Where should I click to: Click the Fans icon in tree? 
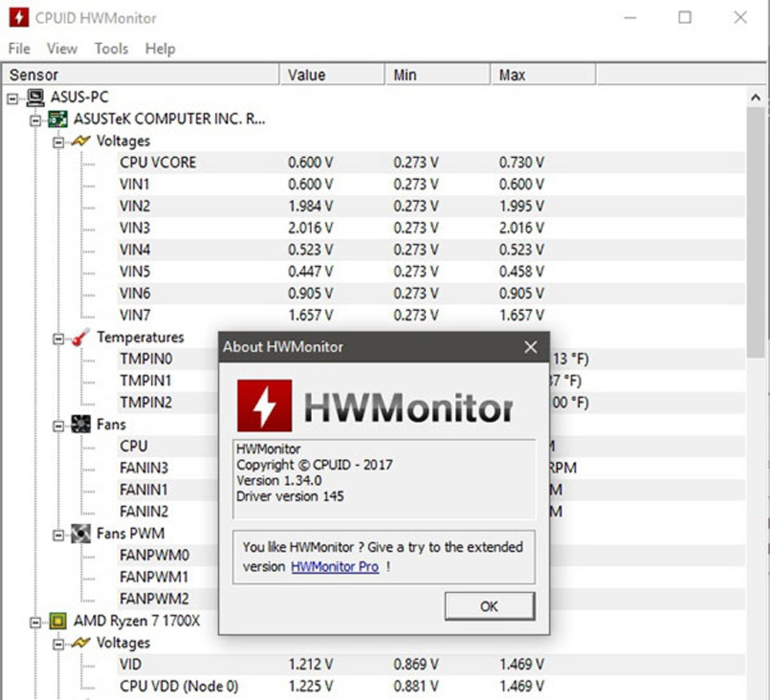click(81, 424)
